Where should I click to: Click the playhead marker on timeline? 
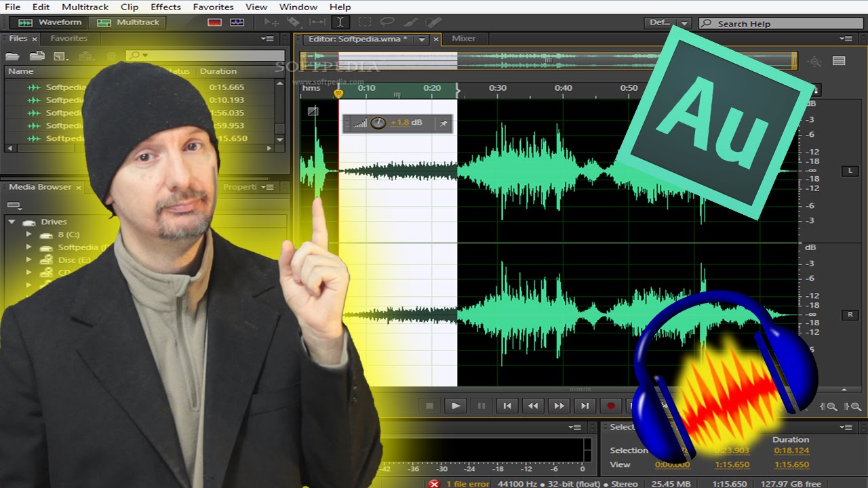coord(338,94)
